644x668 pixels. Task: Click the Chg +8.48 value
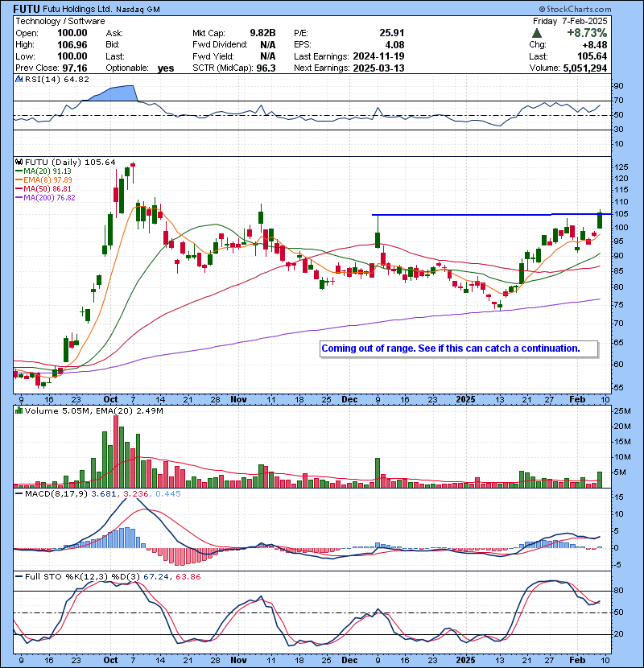(596, 45)
